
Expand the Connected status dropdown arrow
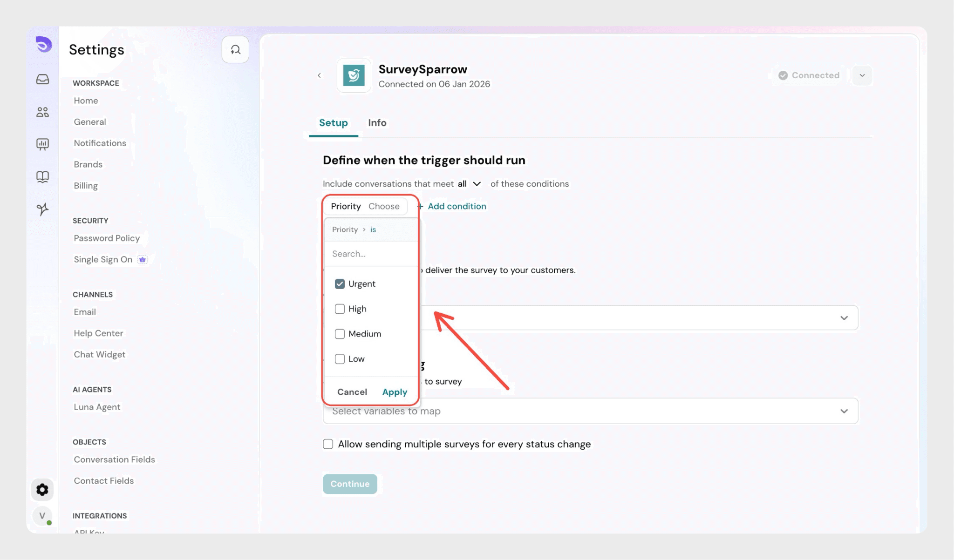click(862, 75)
